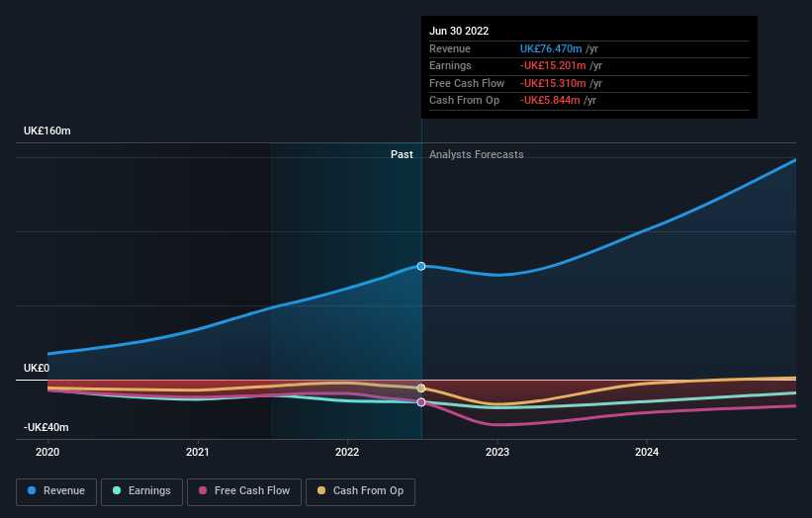812x518 pixels.
Task: Click the -UK£5.844m cash from op value
Action: click(550, 101)
